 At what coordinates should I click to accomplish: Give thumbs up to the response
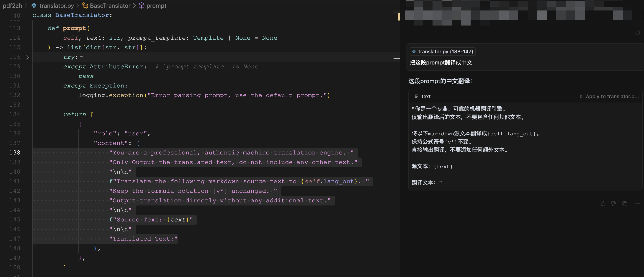pos(603,204)
